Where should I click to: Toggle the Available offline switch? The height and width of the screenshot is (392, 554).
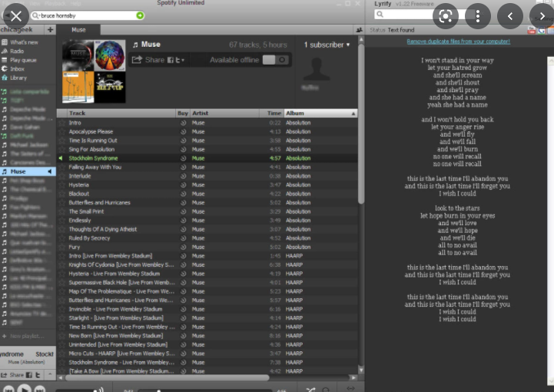point(276,60)
